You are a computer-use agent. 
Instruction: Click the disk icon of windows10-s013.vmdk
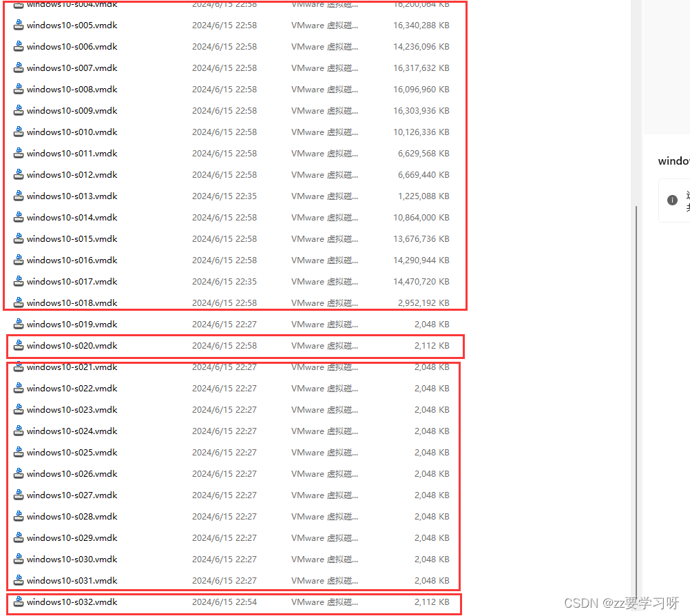click(x=19, y=196)
